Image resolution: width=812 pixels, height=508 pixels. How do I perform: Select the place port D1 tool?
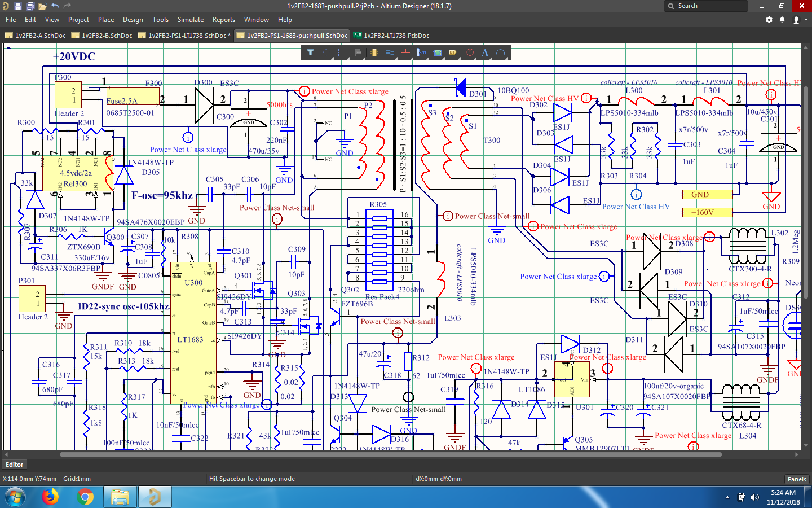click(453, 52)
